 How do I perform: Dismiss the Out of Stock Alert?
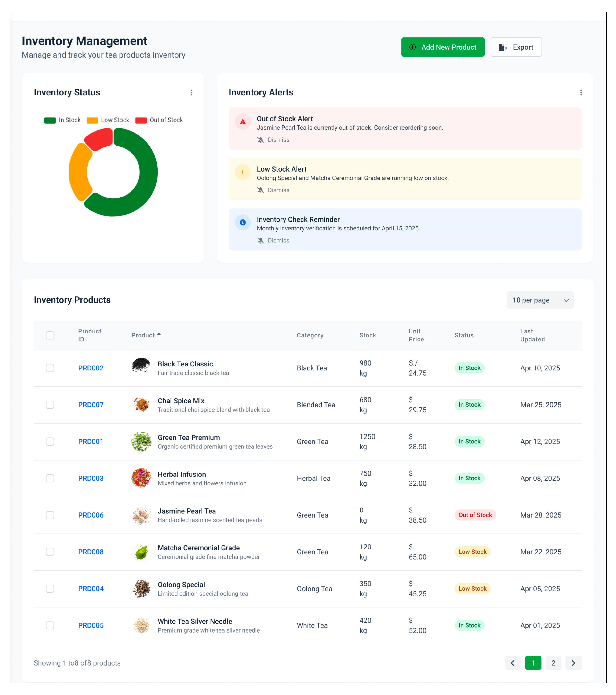[273, 140]
